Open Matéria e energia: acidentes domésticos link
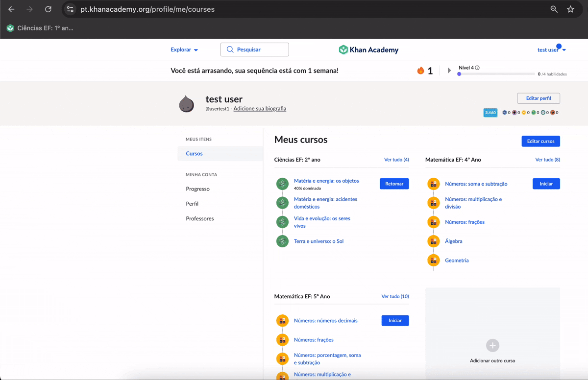This screenshot has height=380, width=588. [325, 203]
